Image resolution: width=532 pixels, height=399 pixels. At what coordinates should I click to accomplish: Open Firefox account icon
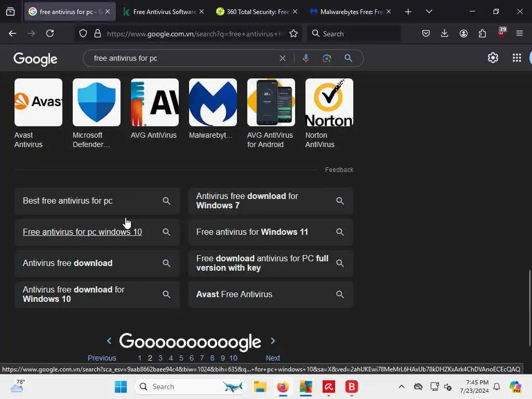pos(463,33)
